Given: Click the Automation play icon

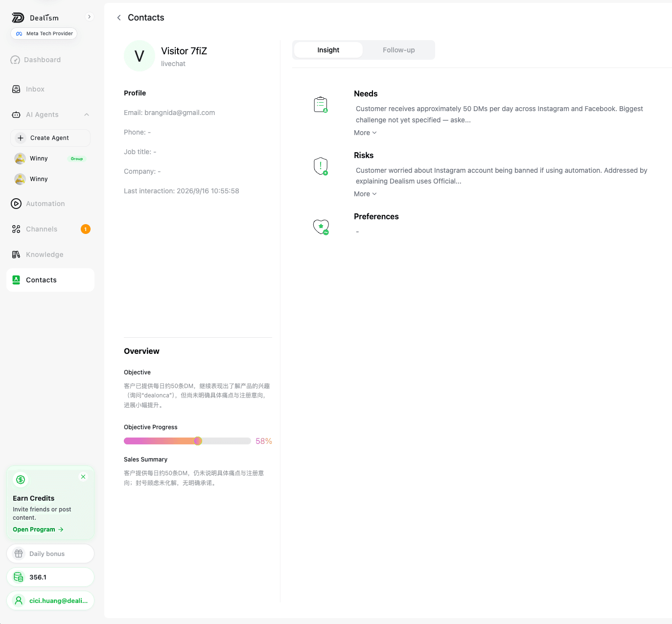Looking at the screenshot, I should 16,204.
